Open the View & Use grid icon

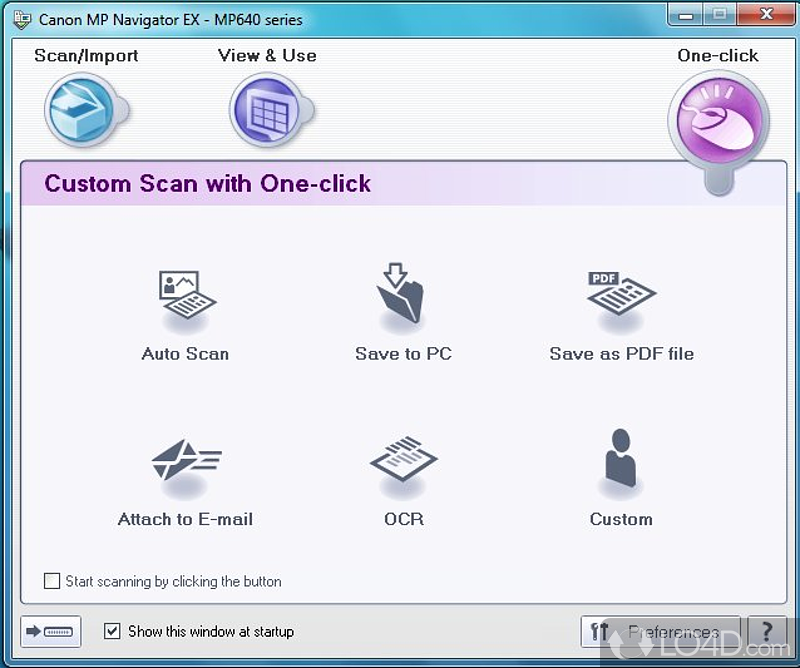(x=269, y=110)
